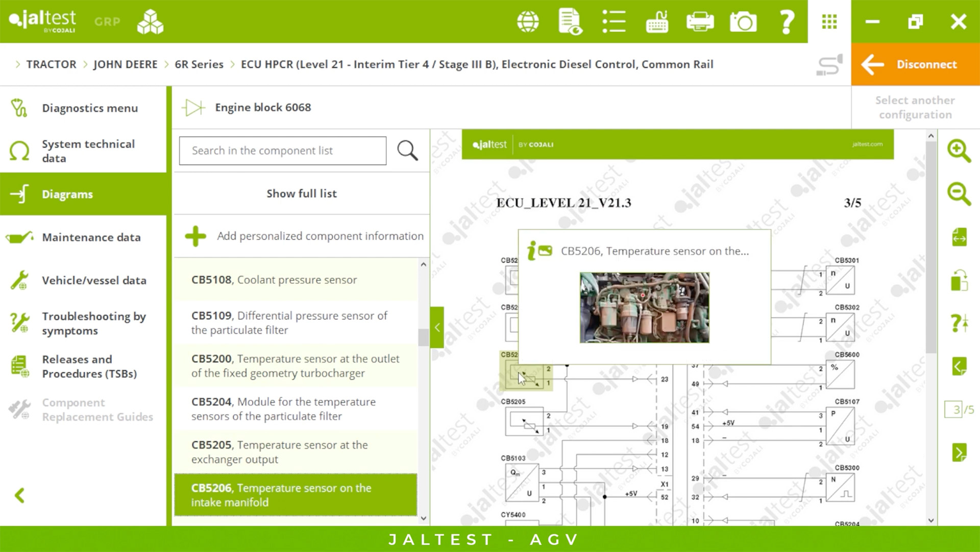This screenshot has height=552, width=980.
Task: Collapse the left navigation menu chevron
Action: click(20, 495)
